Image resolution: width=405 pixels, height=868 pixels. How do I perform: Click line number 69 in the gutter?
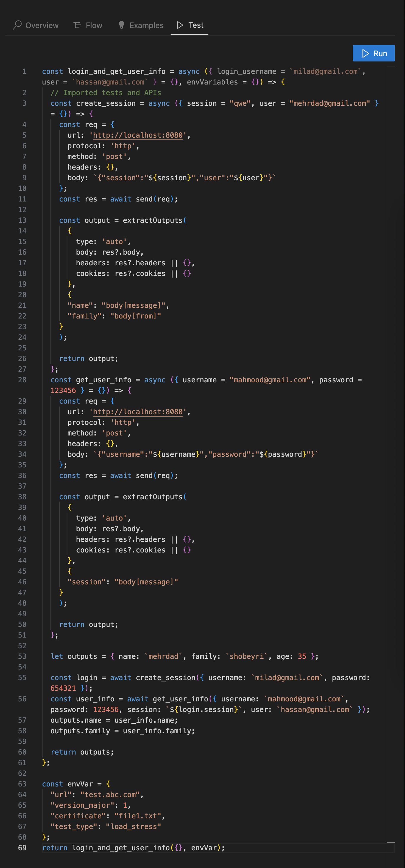pos(22,848)
